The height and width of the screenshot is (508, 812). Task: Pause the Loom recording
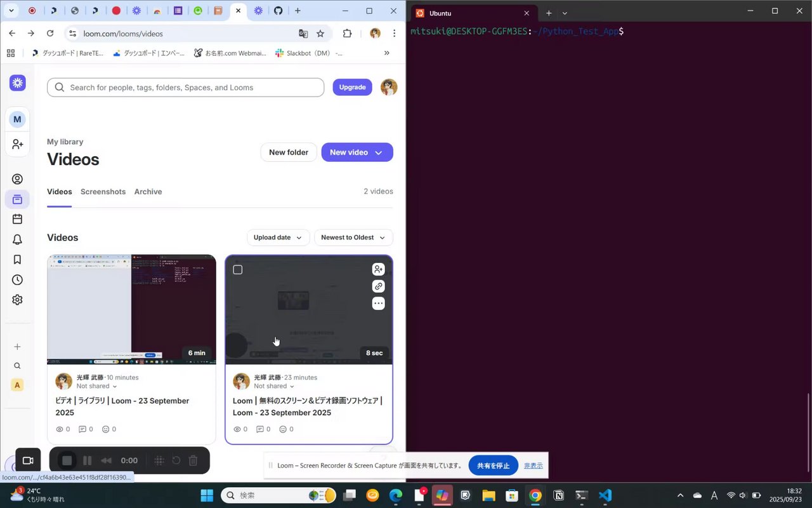click(x=88, y=460)
